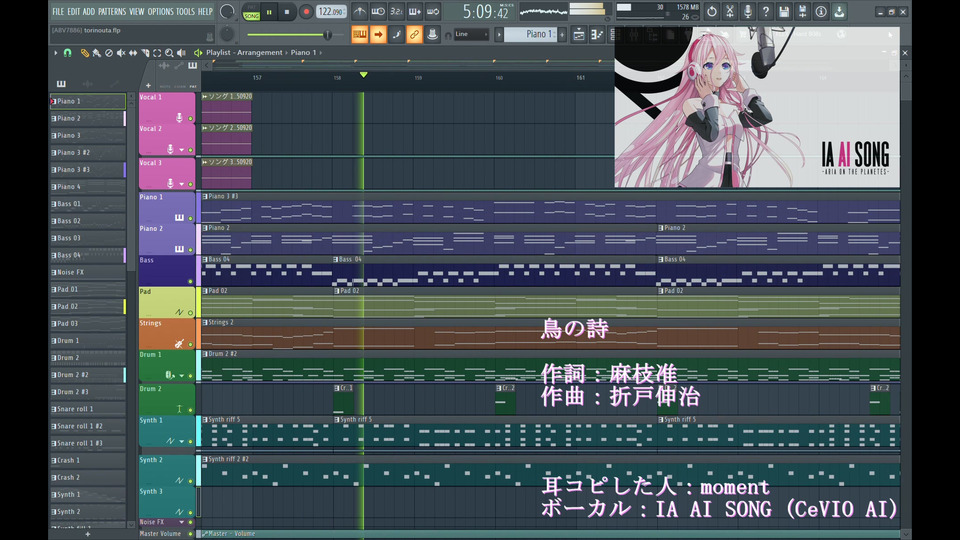
Task: Click the download content library icon
Action: click(x=839, y=11)
